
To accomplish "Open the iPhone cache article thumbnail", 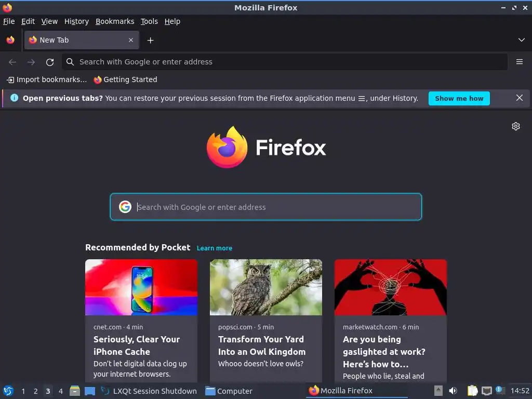I will (141, 287).
